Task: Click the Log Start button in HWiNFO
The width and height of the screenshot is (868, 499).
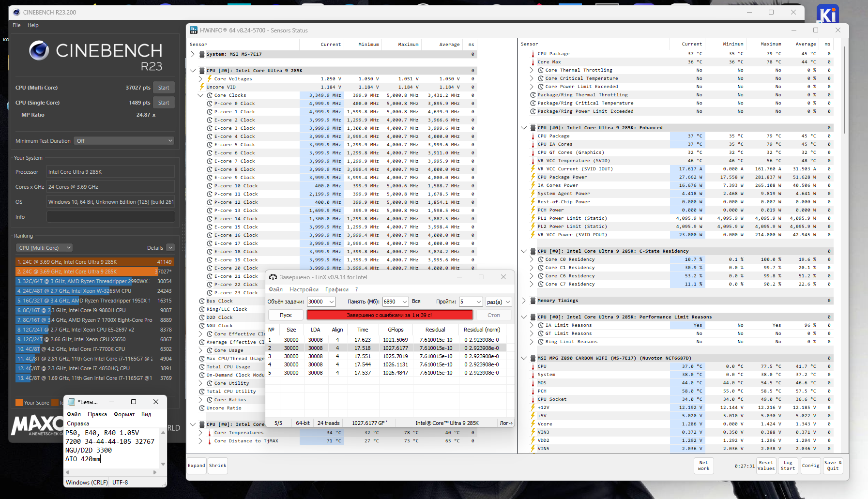Action: (788, 466)
